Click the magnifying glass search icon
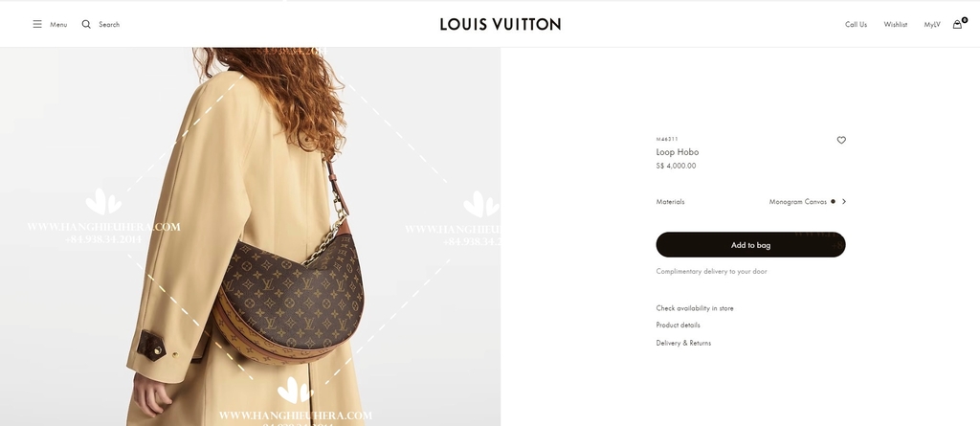This screenshot has height=426, width=980. pos(86,24)
